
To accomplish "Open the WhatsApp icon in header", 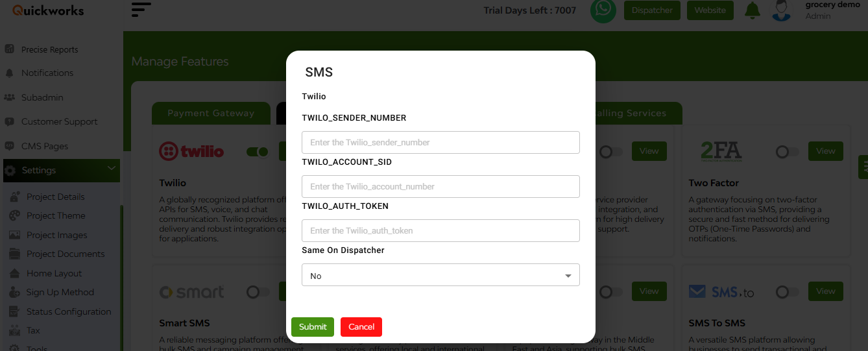I will pos(603,10).
